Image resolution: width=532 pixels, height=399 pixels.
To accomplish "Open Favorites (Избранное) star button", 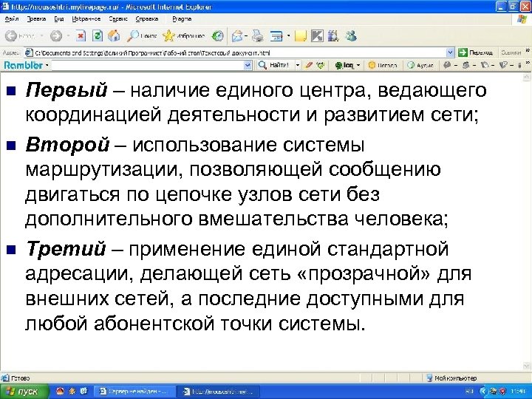I will tap(183, 35).
